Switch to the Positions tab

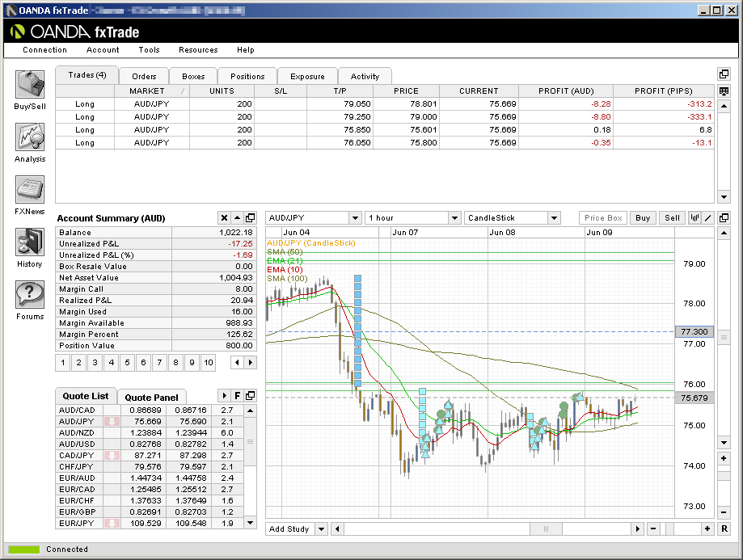point(247,76)
